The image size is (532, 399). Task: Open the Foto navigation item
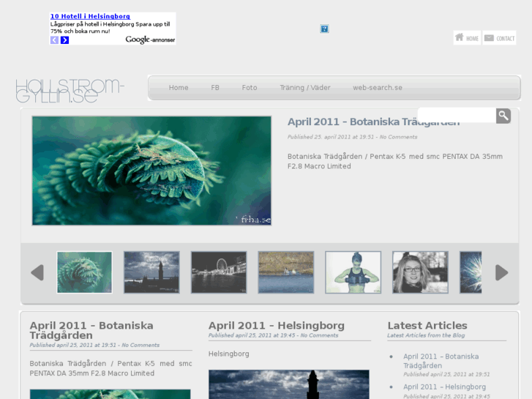250,88
